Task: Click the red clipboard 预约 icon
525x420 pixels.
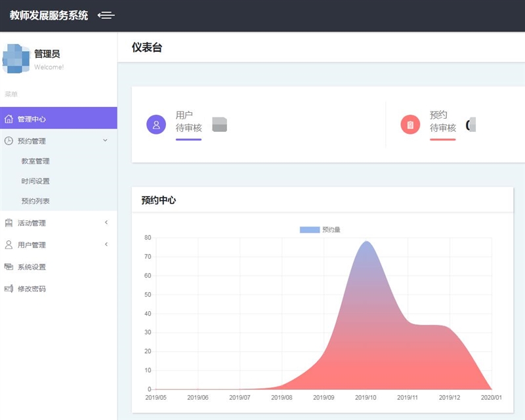Action: 410,123
